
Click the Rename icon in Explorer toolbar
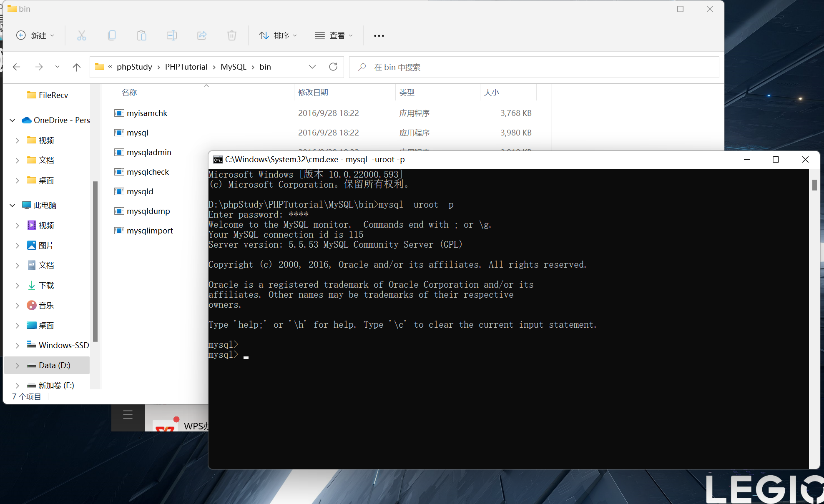point(172,35)
